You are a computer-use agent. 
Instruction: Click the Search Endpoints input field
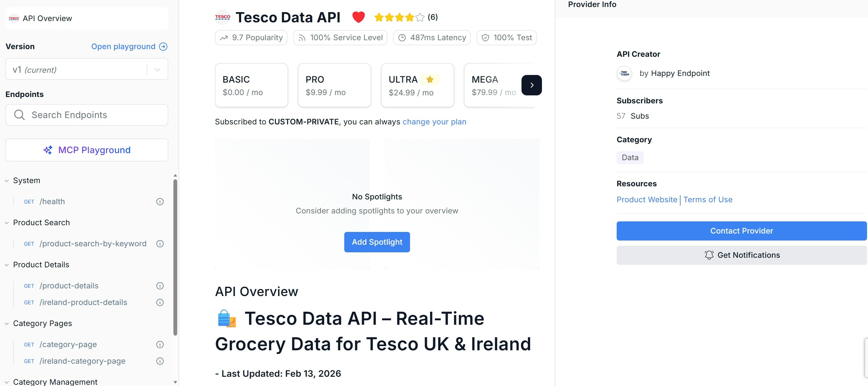pos(87,115)
